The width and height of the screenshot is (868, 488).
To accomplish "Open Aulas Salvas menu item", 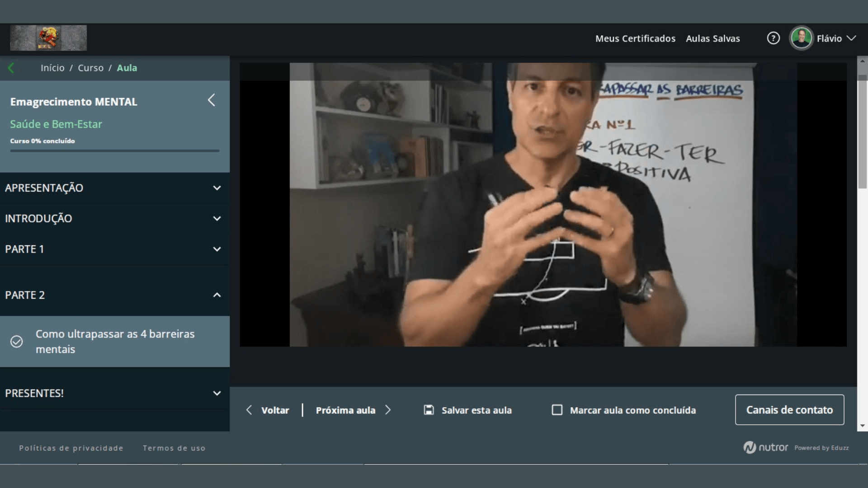I will click(x=712, y=39).
